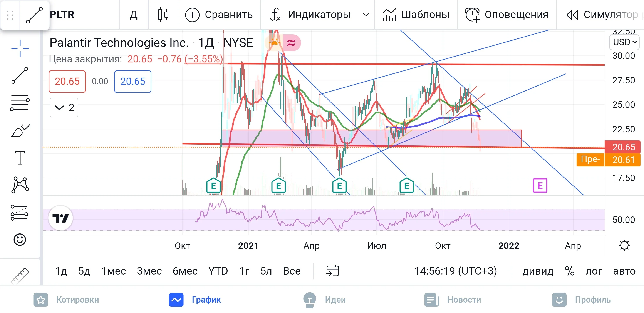Screen dimensions: 644x313
Task: Toggle лог logarithmic scale
Action: (594, 271)
